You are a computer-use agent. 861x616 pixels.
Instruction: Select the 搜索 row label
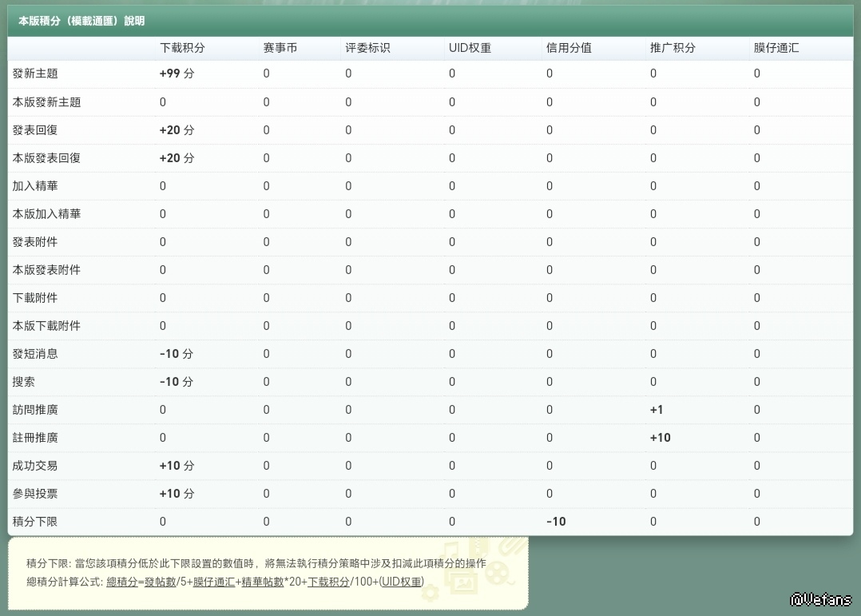24,383
